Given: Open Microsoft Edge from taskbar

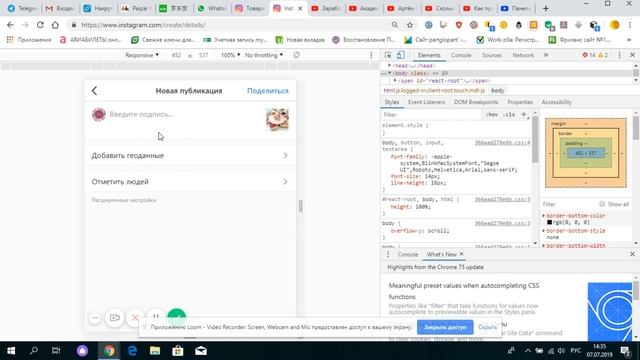Looking at the screenshot, I should [x=132, y=351].
